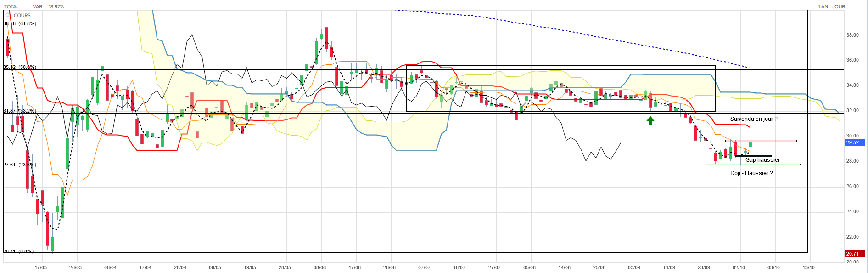Click the 20.71 (0.0%) Fibonacci level label
Screen dimensions: 868x273
click(x=18, y=251)
